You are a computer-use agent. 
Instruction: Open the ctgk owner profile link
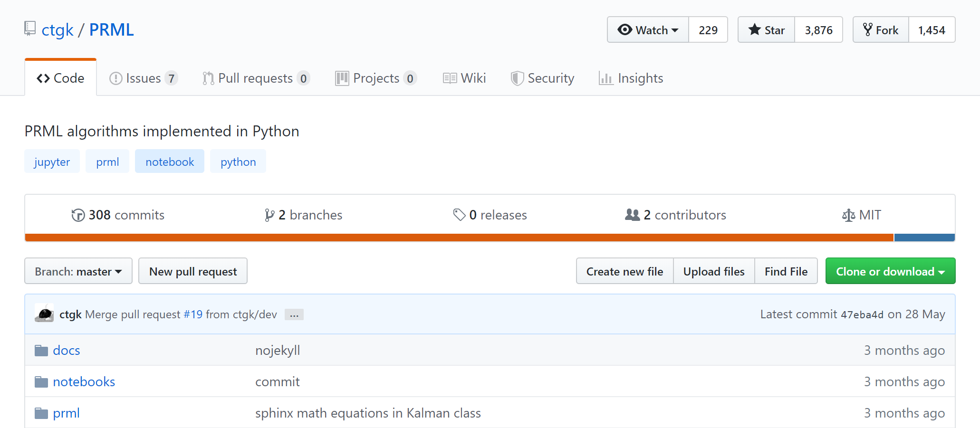[x=58, y=30]
